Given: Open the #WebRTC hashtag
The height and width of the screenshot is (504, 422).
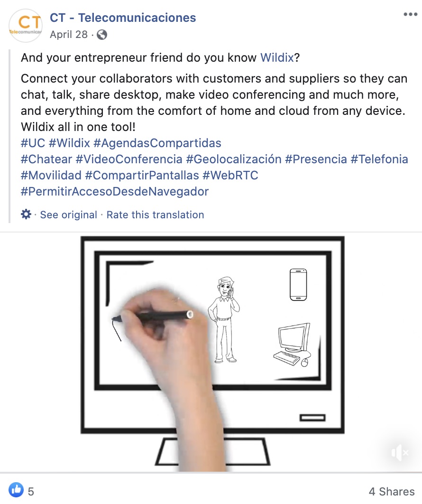Looking at the screenshot, I should 230,175.
